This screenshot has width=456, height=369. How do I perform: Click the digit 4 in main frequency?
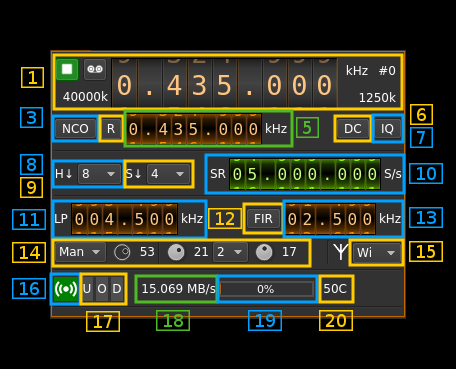[174, 85]
